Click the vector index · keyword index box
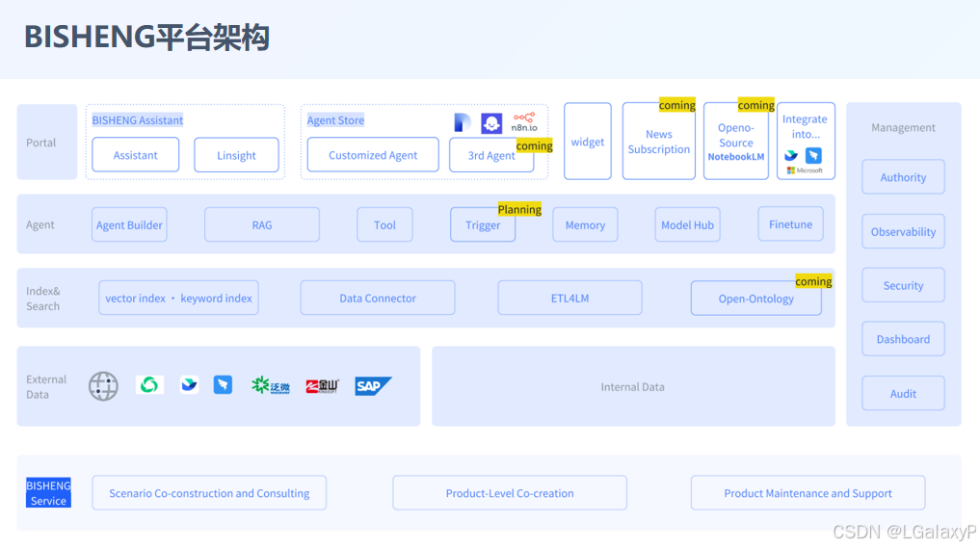This screenshot has width=980, height=549. coord(178,298)
